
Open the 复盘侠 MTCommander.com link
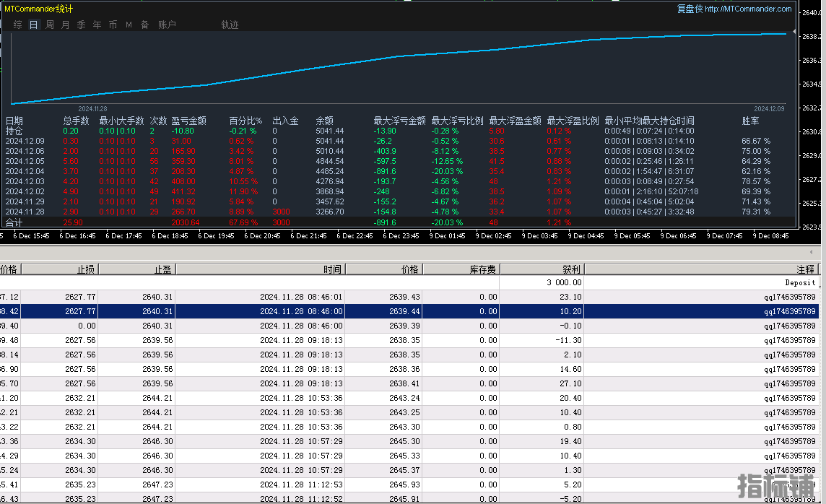[x=734, y=9]
